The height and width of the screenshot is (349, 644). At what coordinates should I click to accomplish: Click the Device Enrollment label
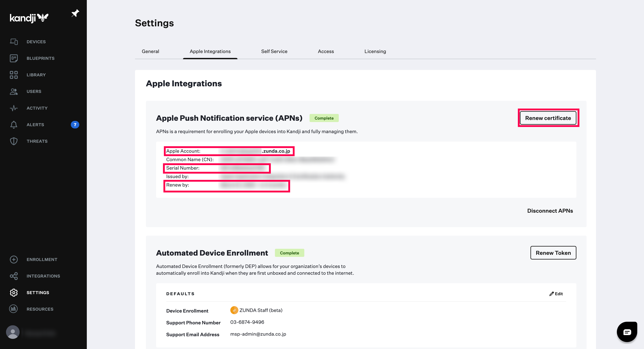(187, 311)
